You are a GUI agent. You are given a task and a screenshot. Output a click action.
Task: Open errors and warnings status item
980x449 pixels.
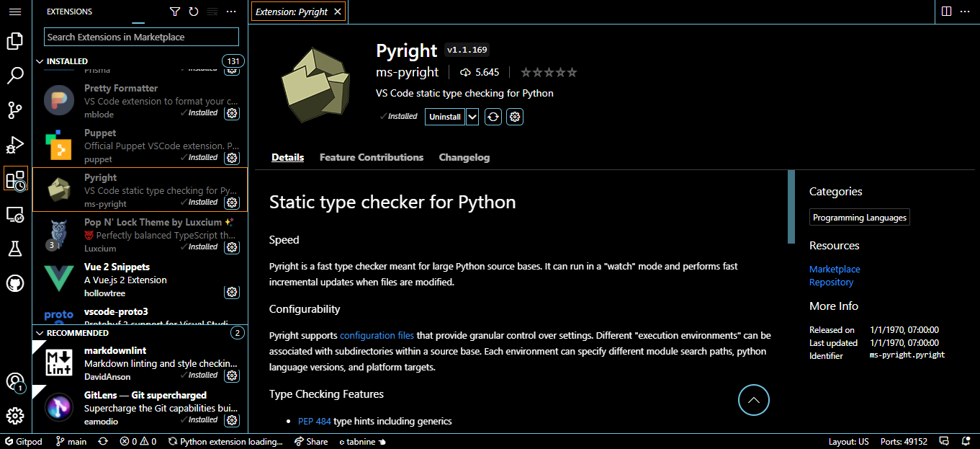pyautogui.click(x=138, y=441)
